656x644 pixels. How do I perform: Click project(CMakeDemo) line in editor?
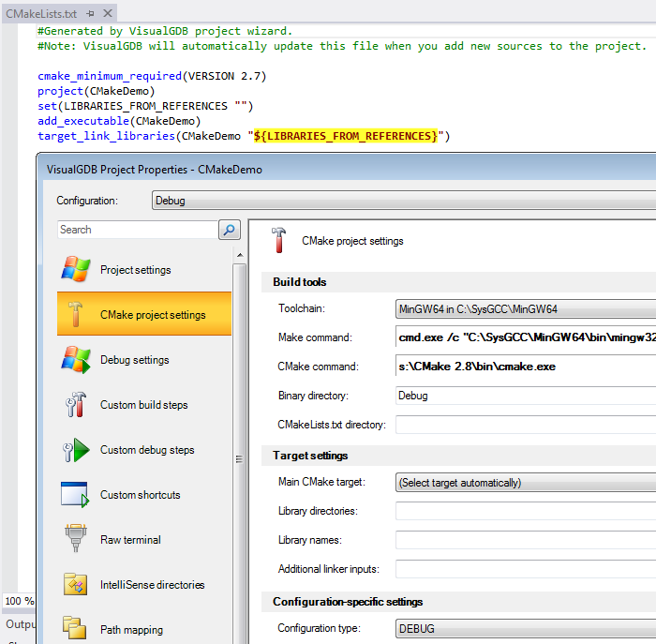click(x=97, y=91)
